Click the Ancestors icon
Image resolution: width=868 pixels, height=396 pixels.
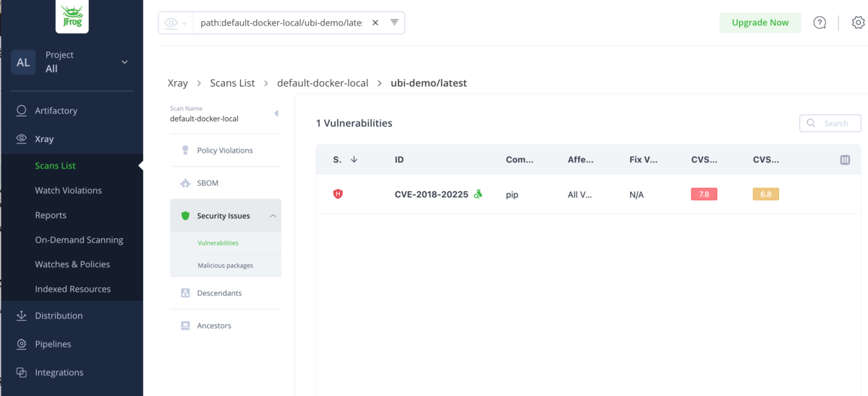click(185, 326)
